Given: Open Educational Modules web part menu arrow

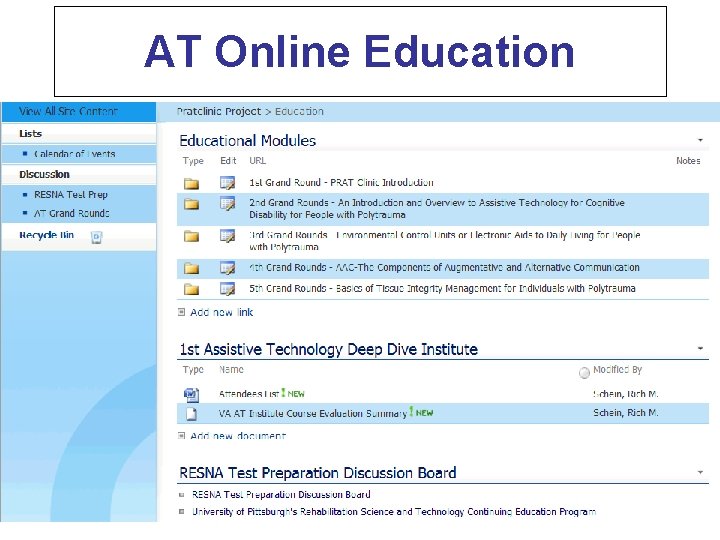Looking at the screenshot, I should 700,140.
